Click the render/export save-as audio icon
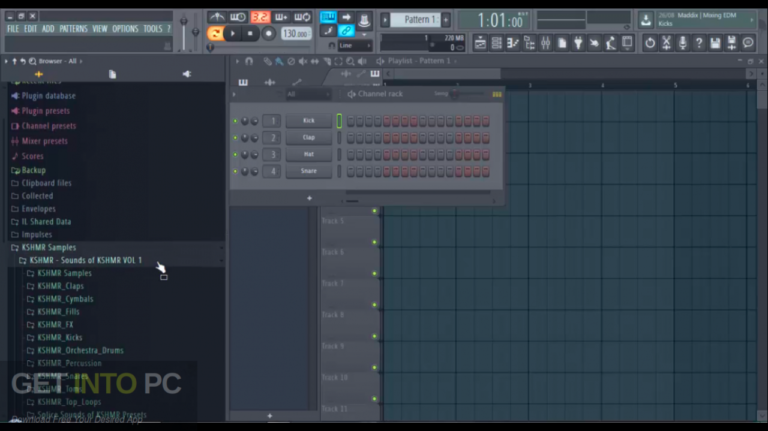 732,43
